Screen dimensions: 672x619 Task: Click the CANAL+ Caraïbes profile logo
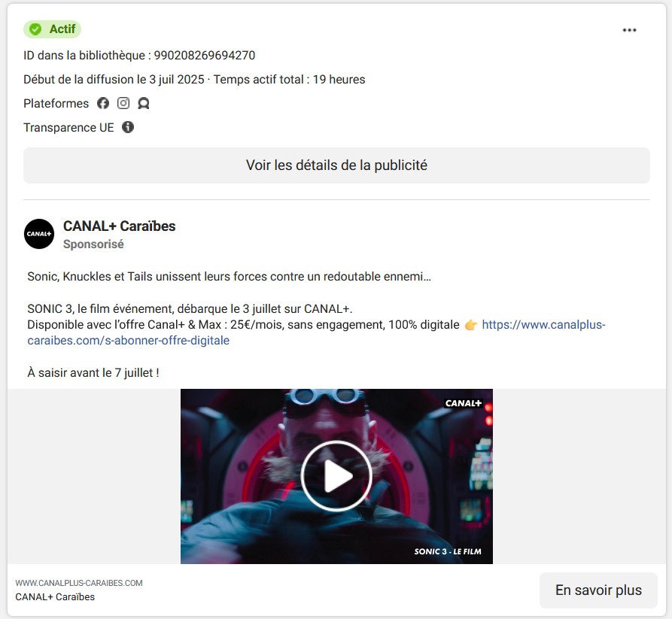coord(39,234)
